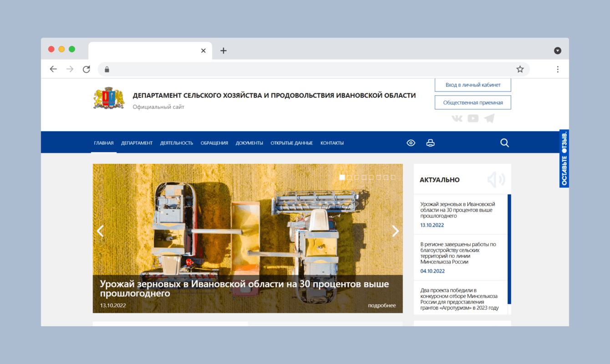Expand the ДЕПАРТАМЕНТ menu
610x364 pixels.
(x=137, y=142)
